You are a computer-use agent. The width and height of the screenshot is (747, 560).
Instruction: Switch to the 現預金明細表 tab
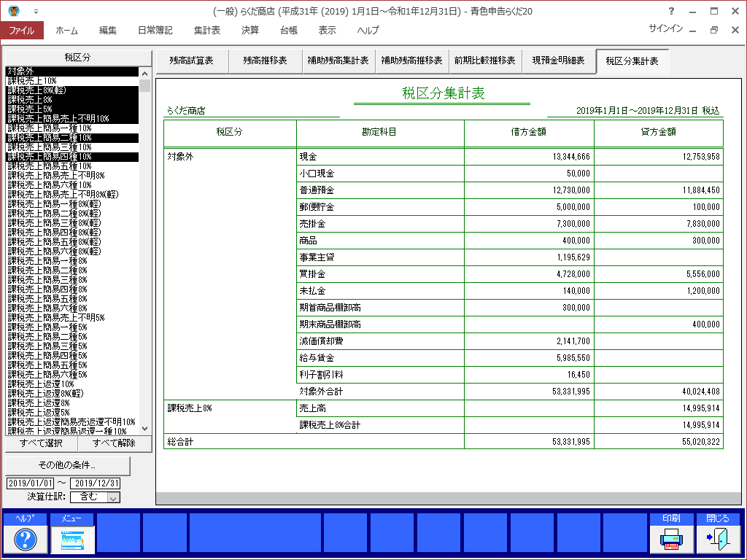(558, 61)
